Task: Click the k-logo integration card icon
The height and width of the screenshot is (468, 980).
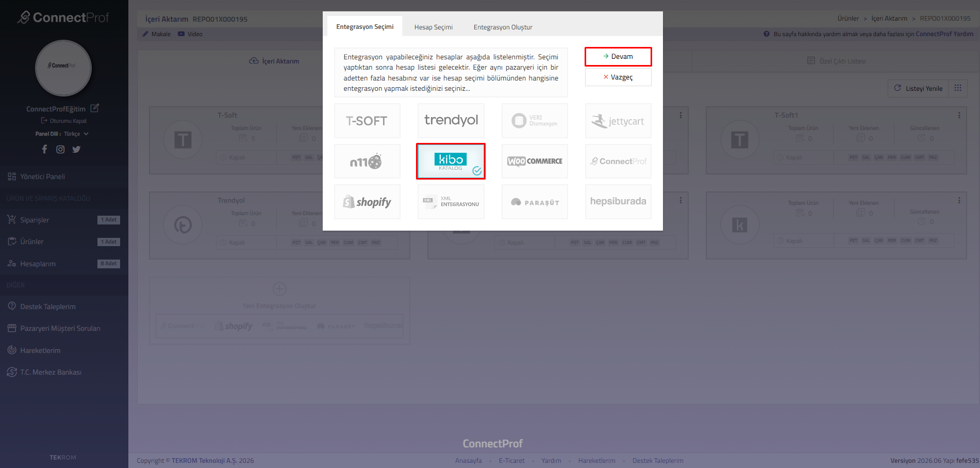Action: [739, 225]
